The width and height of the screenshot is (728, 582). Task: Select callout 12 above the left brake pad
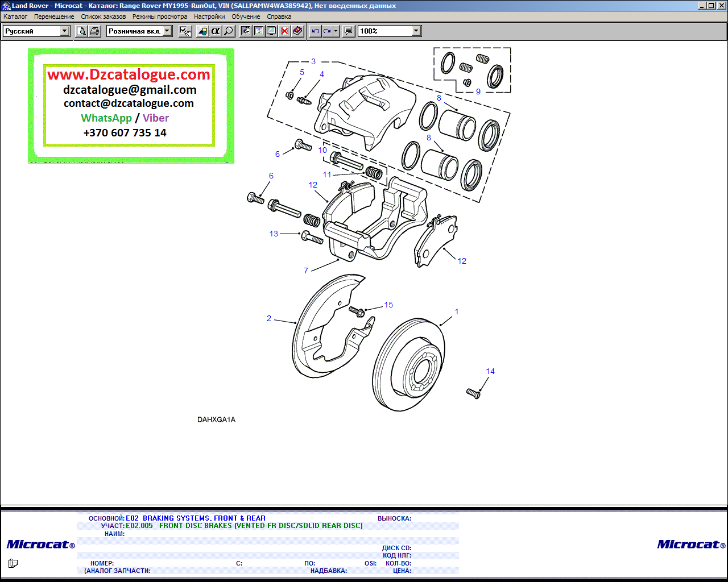[x=313, y=185]
